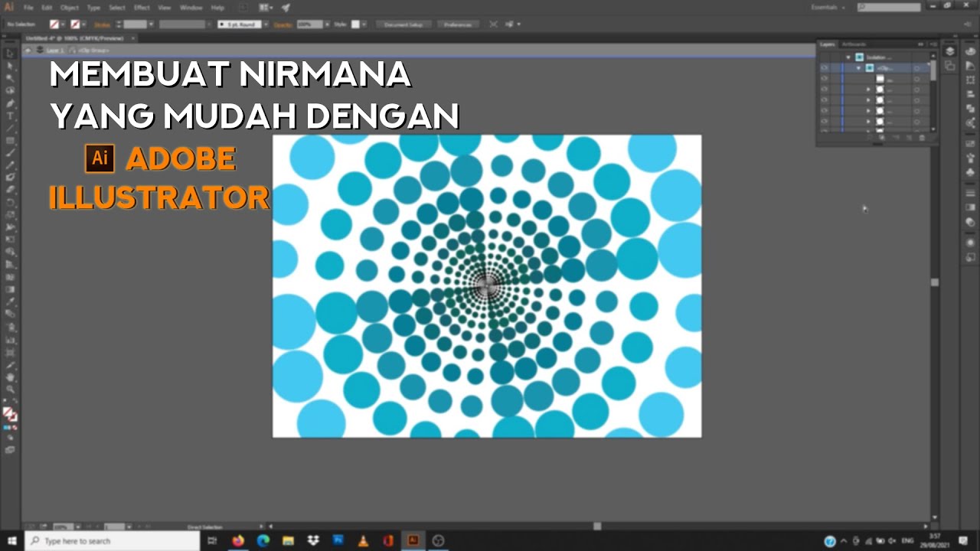Toggle eye of sublayer directly below Clip Group
Screen dimensions: 980x551
(825, 79)
